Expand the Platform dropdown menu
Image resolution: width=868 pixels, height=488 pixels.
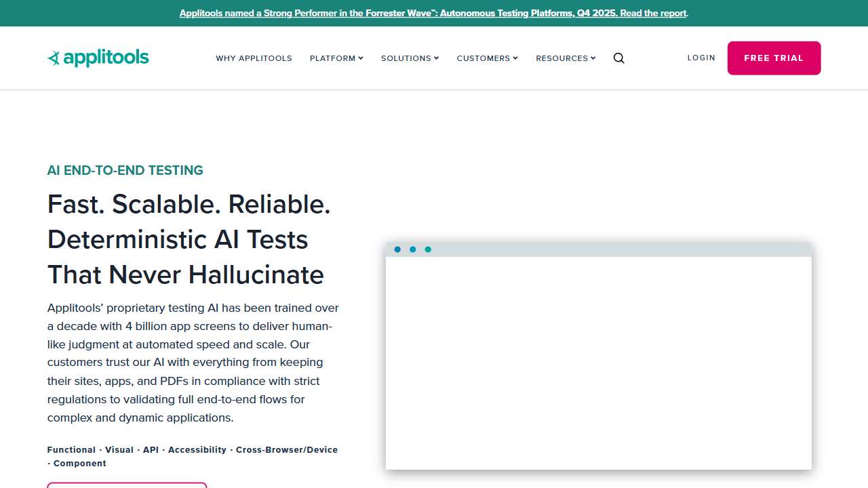336,58
